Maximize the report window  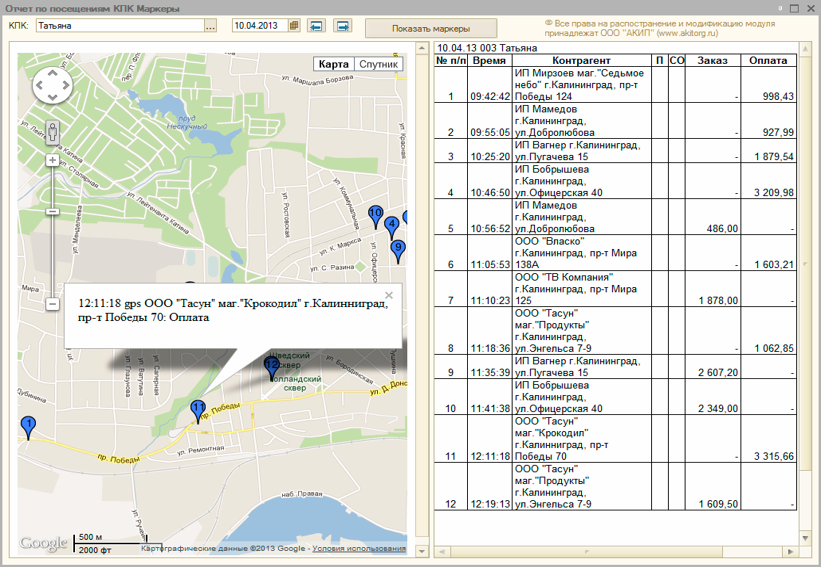tap(795, 8)
